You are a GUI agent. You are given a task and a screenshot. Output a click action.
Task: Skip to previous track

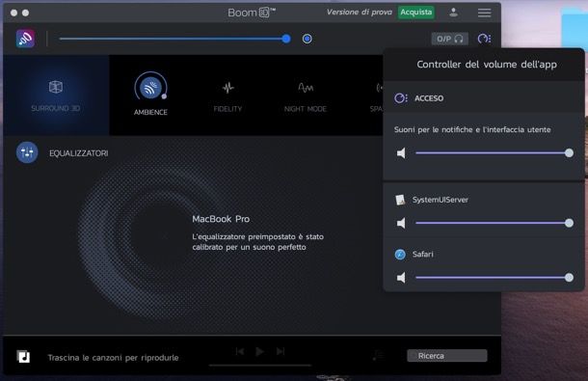[240, 351]
